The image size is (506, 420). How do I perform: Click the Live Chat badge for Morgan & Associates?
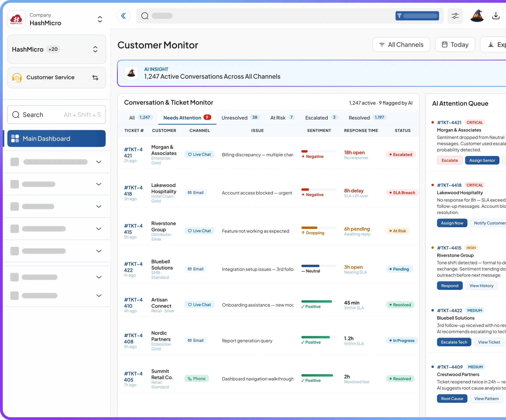pyautogui.click(x=199, y=155)
